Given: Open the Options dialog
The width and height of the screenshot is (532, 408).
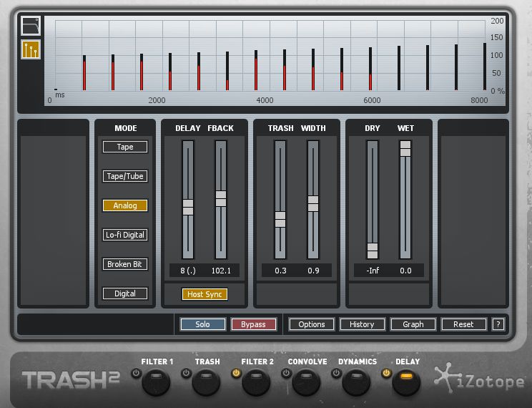Looking at the screenshot, I should pyautogui.click(x=312, y=324).
